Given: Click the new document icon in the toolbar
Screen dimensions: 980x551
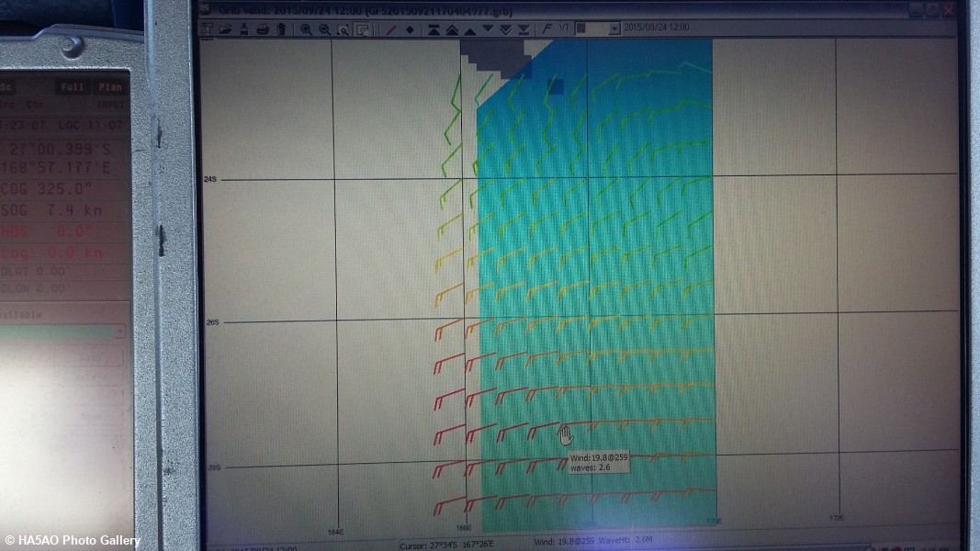Looking at the screenshot, I should [x=208, y=29].
